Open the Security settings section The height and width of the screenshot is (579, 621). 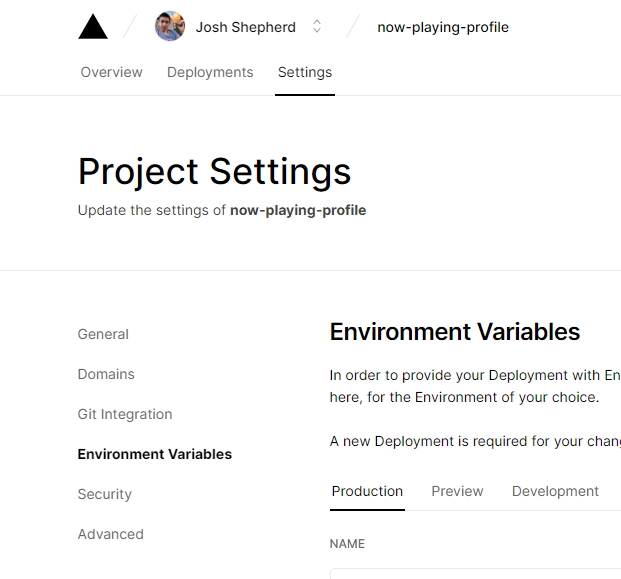tap(105, 494)
